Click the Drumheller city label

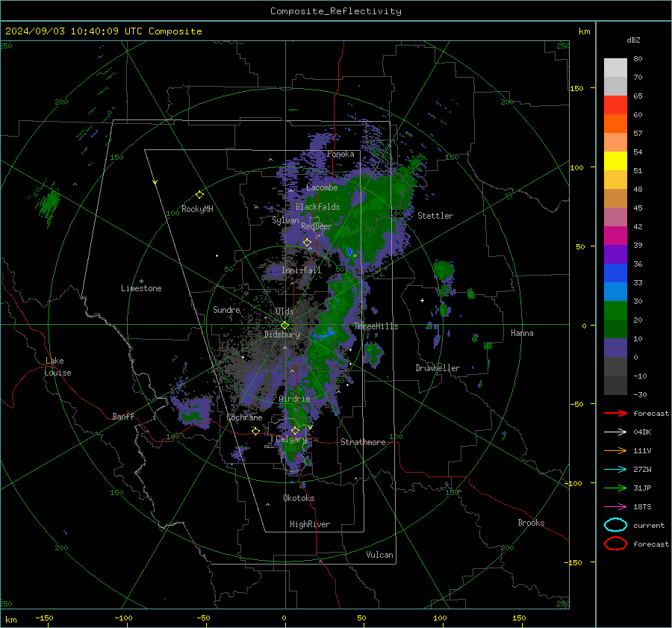438,368
